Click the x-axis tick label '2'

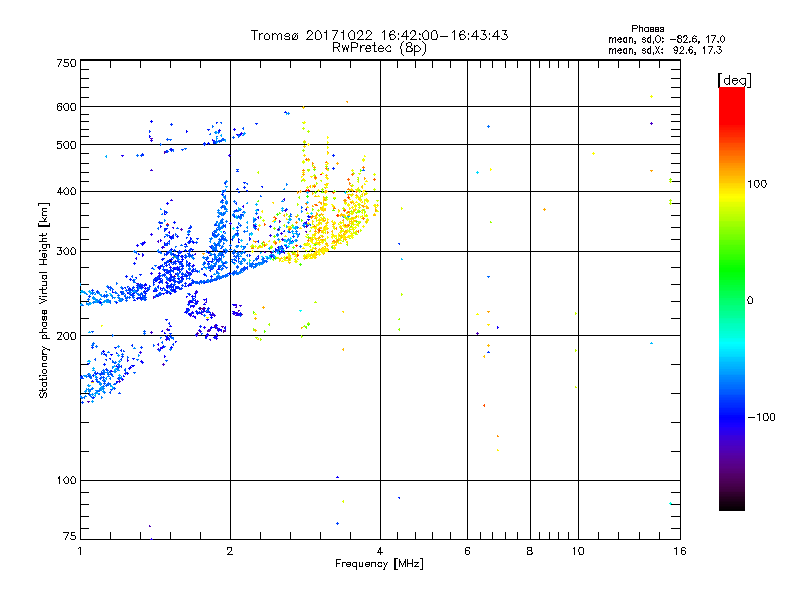230,551
